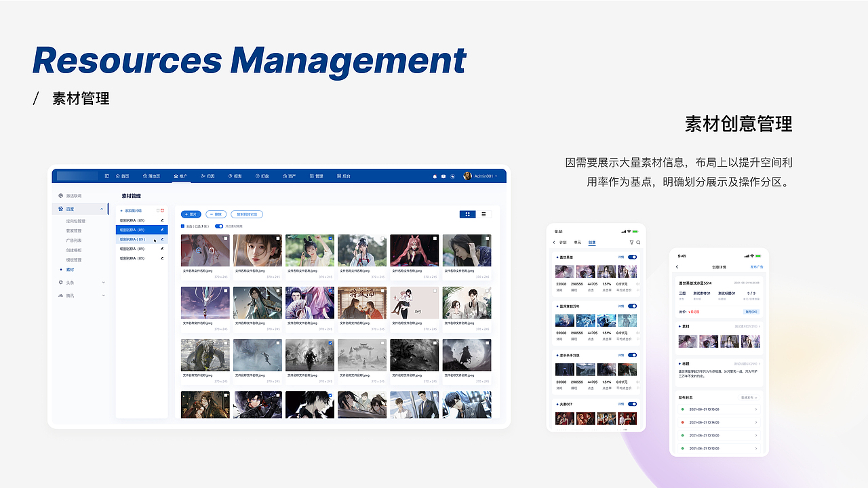This screenshot has width=868, height=488.
Task: Open 后台 in the top navigation
Action: (344, 176)
